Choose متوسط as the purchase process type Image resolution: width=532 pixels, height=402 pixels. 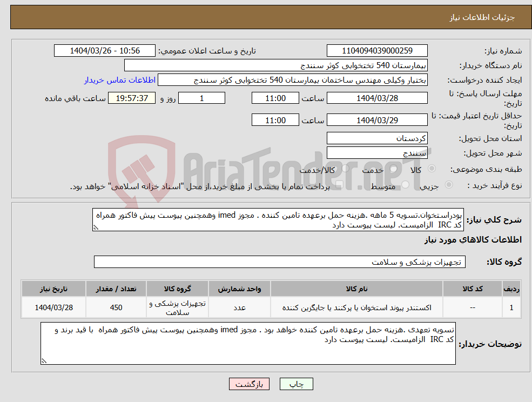(x=406, y=184)
